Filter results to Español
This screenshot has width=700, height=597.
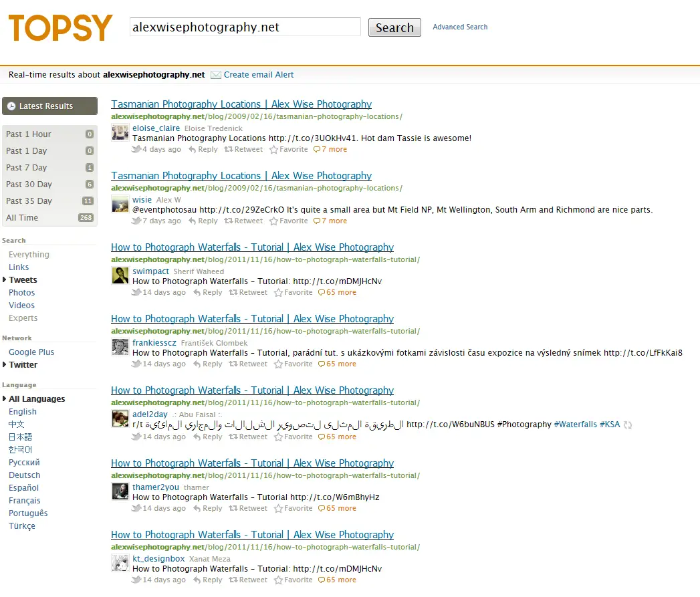coord(23,488)
